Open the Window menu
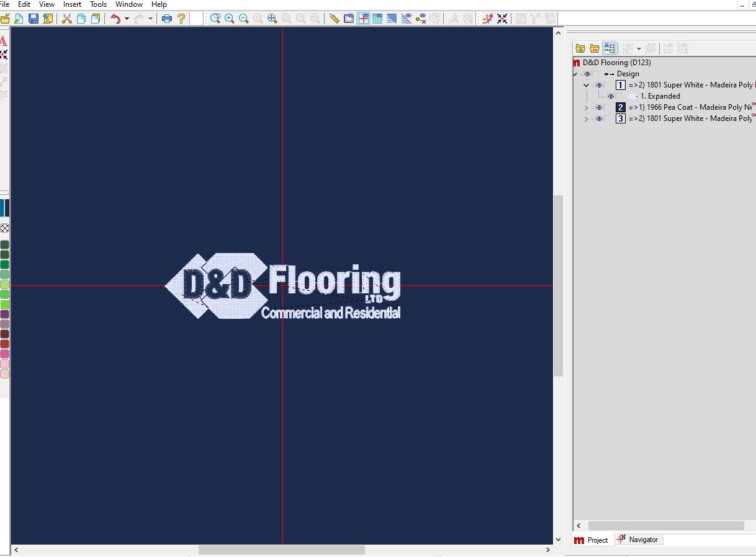 [x=129, y=4]
